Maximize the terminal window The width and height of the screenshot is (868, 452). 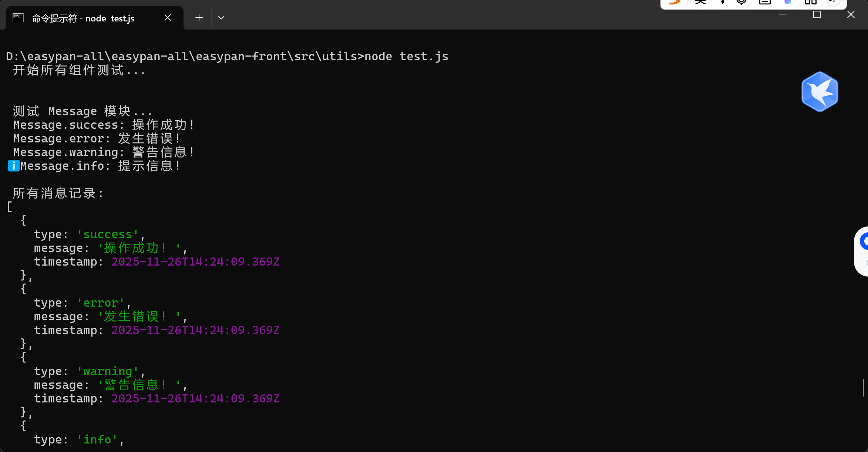817,14
